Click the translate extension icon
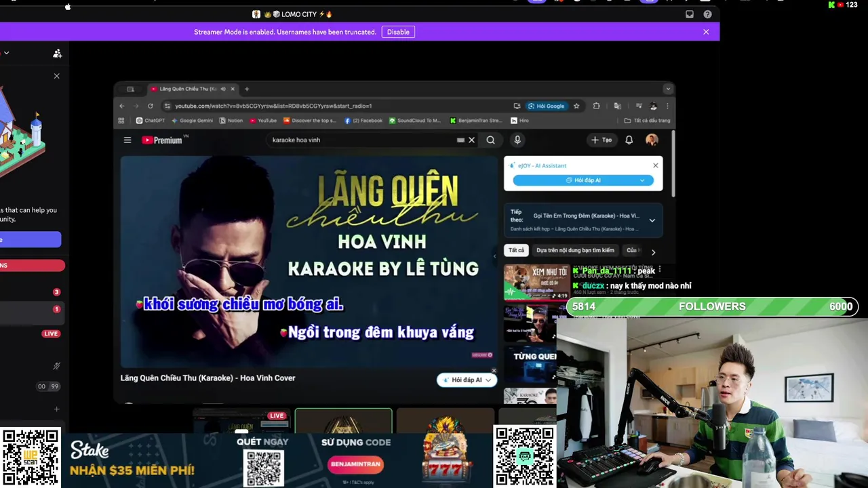This screenshot has height=488, width=868. [x=617, y=106]
